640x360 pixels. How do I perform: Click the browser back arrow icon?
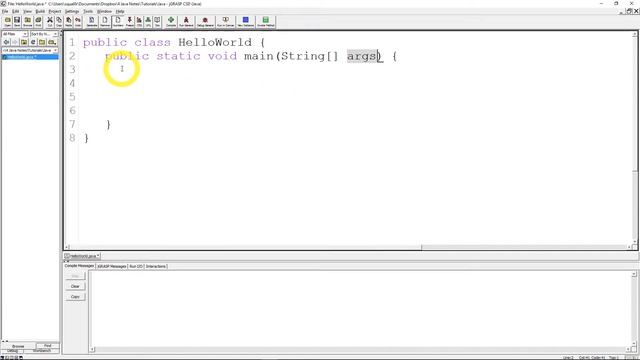(6, 42)
